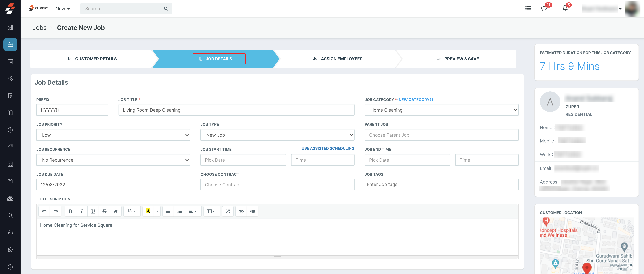Click Use Assisted Scheduling link
644x274 pixels.
click(327, 148)
